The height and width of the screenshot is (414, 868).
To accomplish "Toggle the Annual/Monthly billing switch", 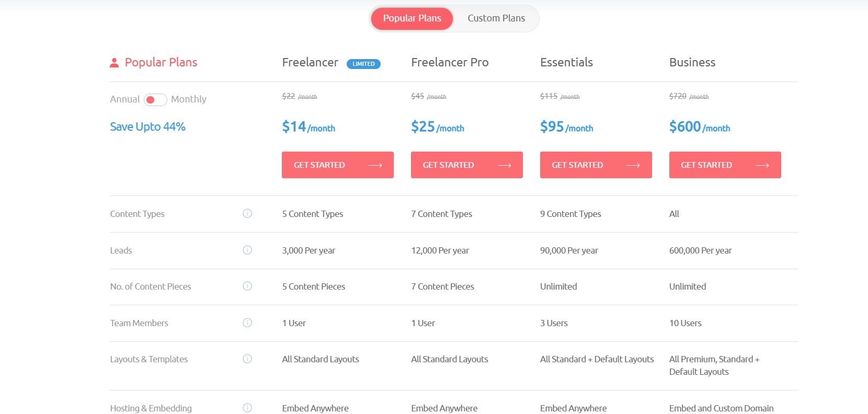I will [x=155, y=99].
